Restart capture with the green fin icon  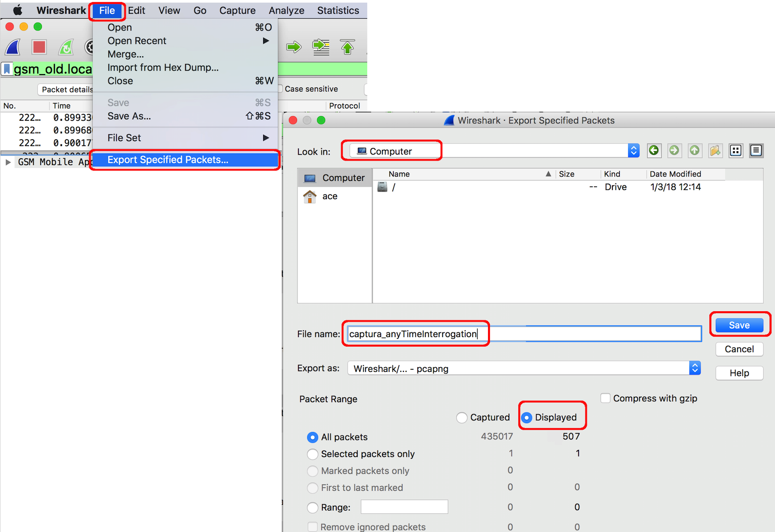click(66, 47)
